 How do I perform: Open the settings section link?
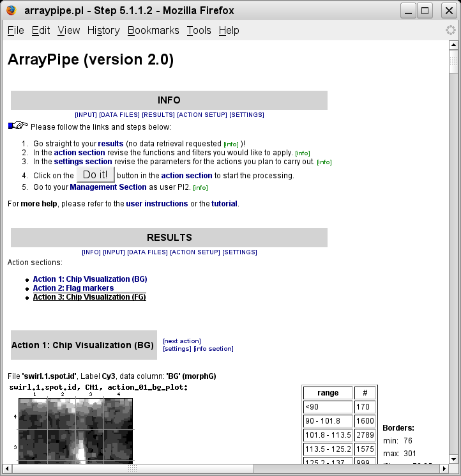point(83,162)
